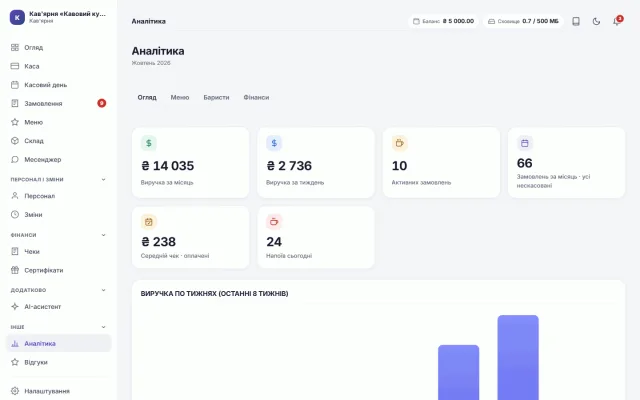Open notifications bell icon
The image size is (640, 400).
click(617, 21)
